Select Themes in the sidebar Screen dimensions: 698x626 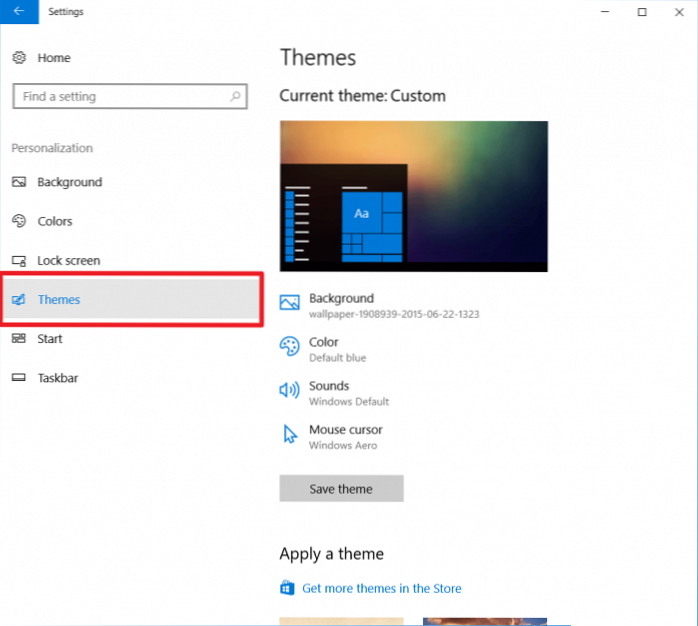click(x=58, y=300)
